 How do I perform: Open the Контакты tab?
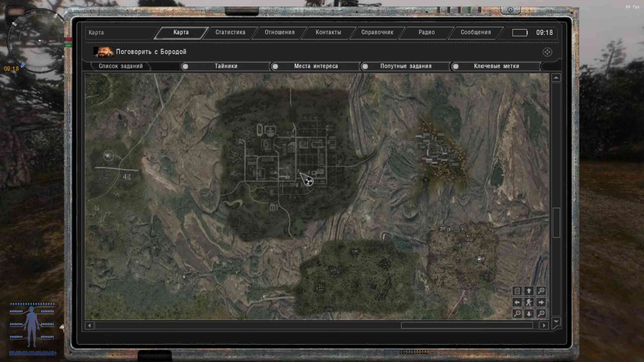click(x=328, y=32)
